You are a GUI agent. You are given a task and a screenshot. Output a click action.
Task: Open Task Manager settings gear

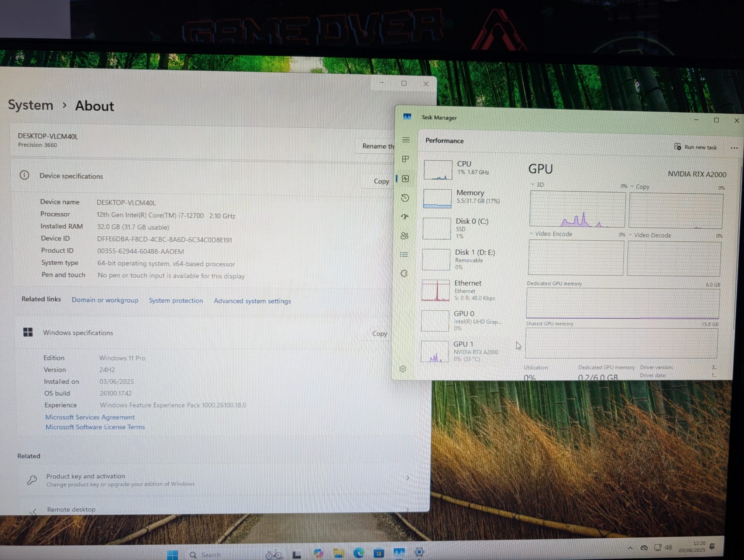pos(403,369)
